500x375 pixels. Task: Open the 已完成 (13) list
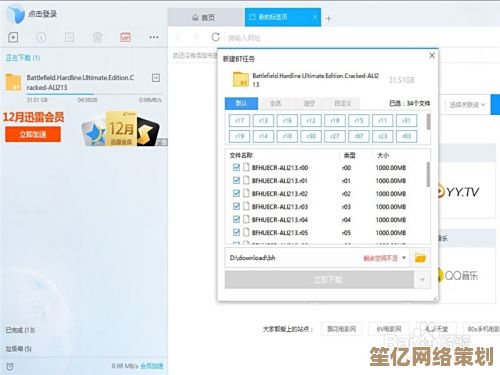pos(20,330)
